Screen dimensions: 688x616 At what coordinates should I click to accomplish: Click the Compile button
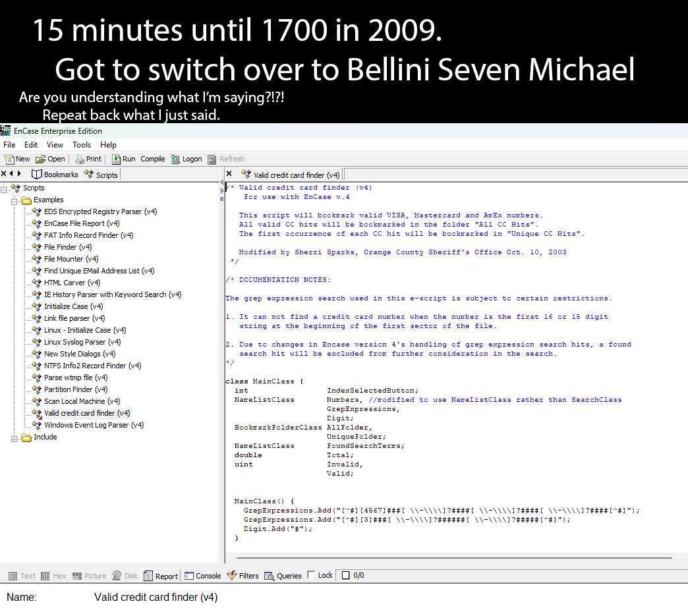pyautogui.click(x=152, y=159)
